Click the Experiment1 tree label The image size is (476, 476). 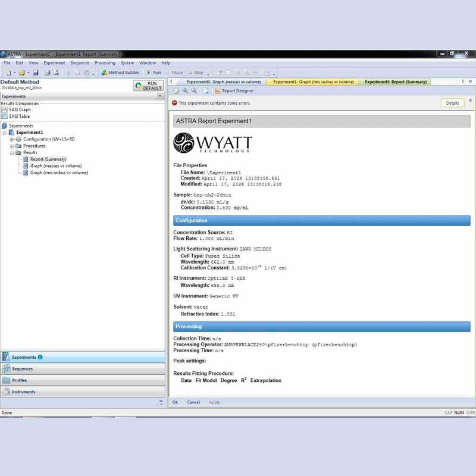(29, 132)
